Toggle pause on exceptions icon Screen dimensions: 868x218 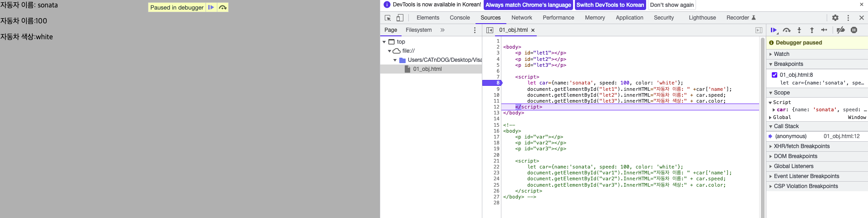(x=854, y=30)
